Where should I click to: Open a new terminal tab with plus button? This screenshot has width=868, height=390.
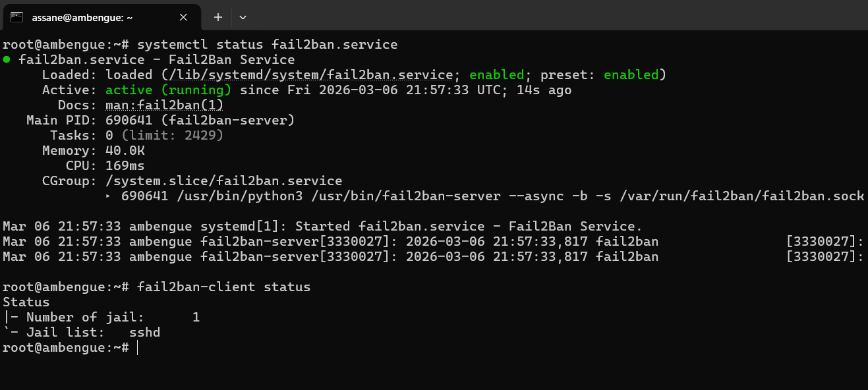[x=218, y=17]
